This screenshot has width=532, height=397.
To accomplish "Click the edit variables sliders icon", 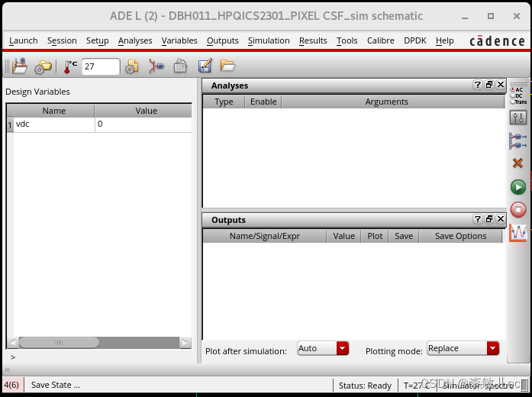I will (518, 118).
